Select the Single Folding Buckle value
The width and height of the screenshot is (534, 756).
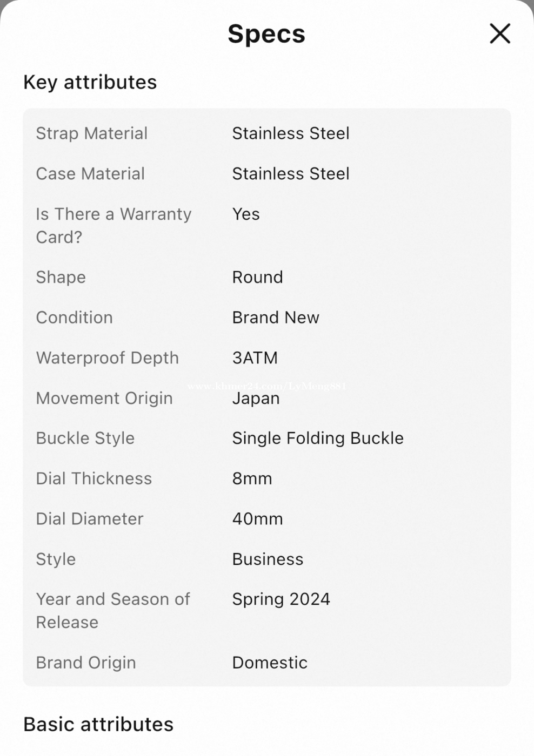coord(318,438)
